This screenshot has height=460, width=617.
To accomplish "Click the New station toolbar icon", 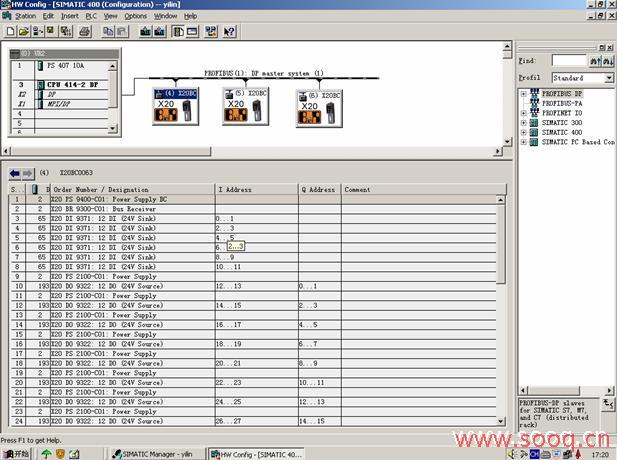I will tap(9, 31).
